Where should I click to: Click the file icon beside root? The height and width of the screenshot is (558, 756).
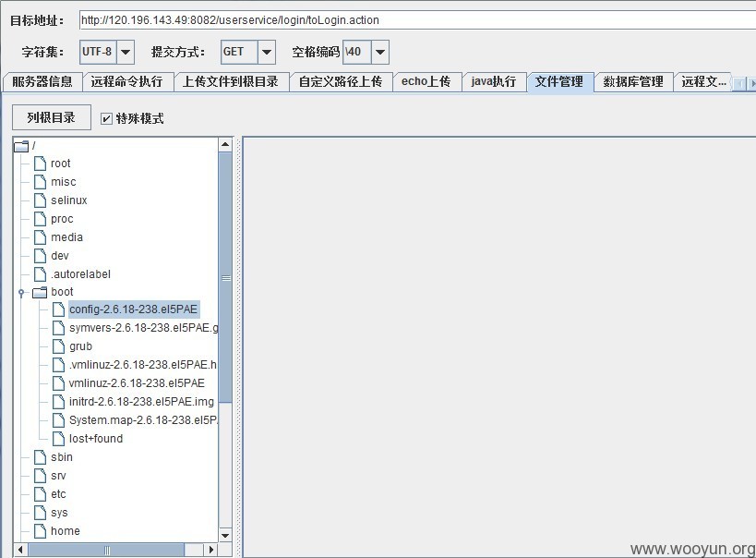(40, 164)
